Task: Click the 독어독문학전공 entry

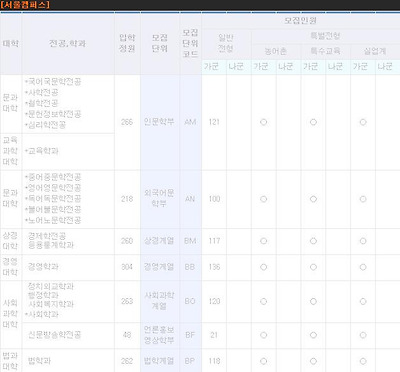Action: point(53,199)
